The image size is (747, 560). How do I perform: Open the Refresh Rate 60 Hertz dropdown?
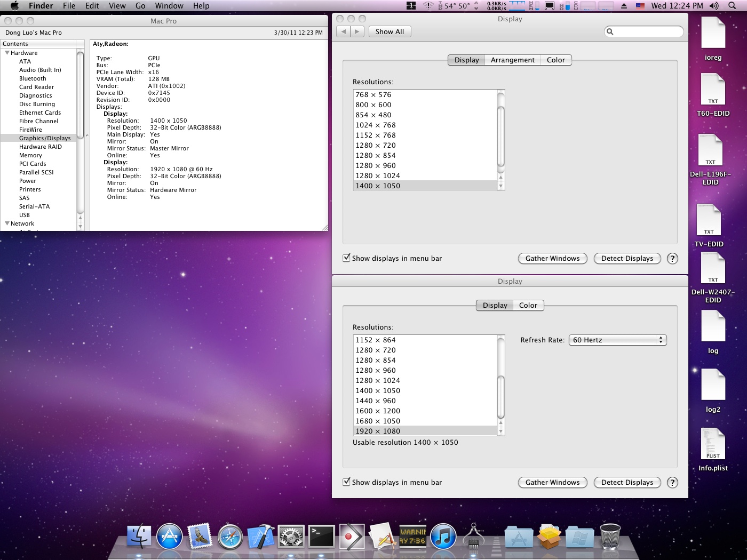[x=618, y=340]
